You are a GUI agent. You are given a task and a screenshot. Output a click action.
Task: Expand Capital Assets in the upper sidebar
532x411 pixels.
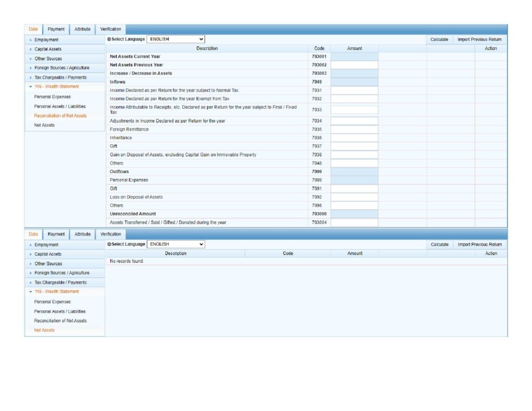48,49
